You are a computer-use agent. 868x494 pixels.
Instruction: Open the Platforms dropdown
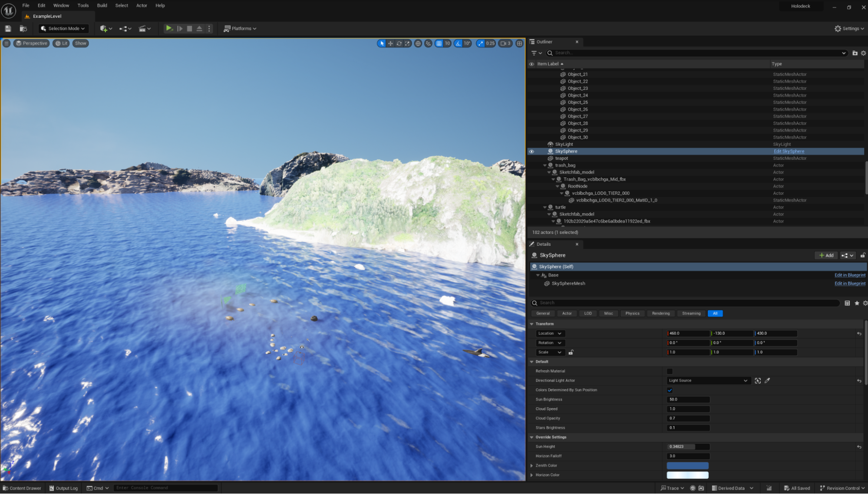click(x=240, y=28)
